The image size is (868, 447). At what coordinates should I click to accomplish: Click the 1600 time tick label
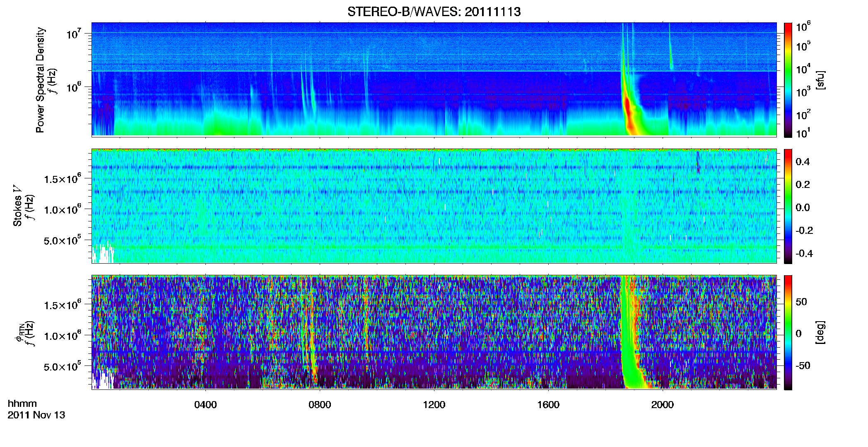point(548,405)
